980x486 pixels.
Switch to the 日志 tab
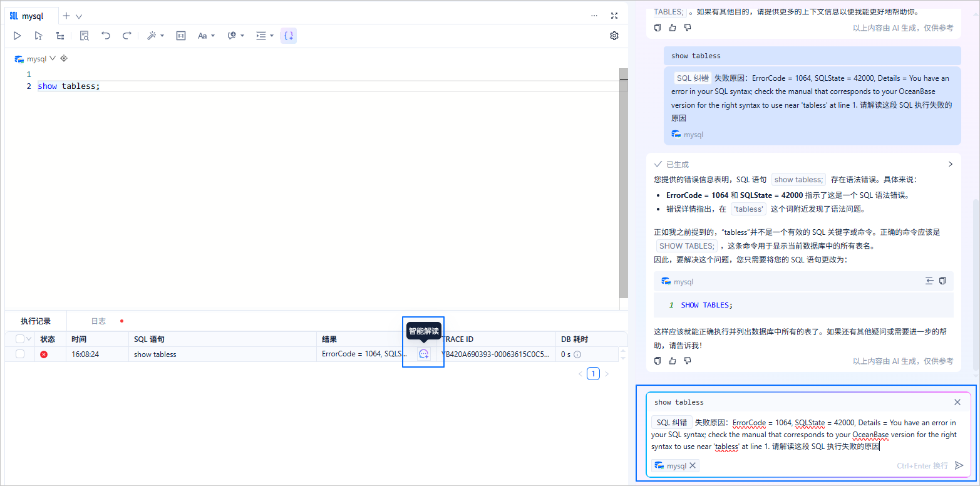point(98,321)
